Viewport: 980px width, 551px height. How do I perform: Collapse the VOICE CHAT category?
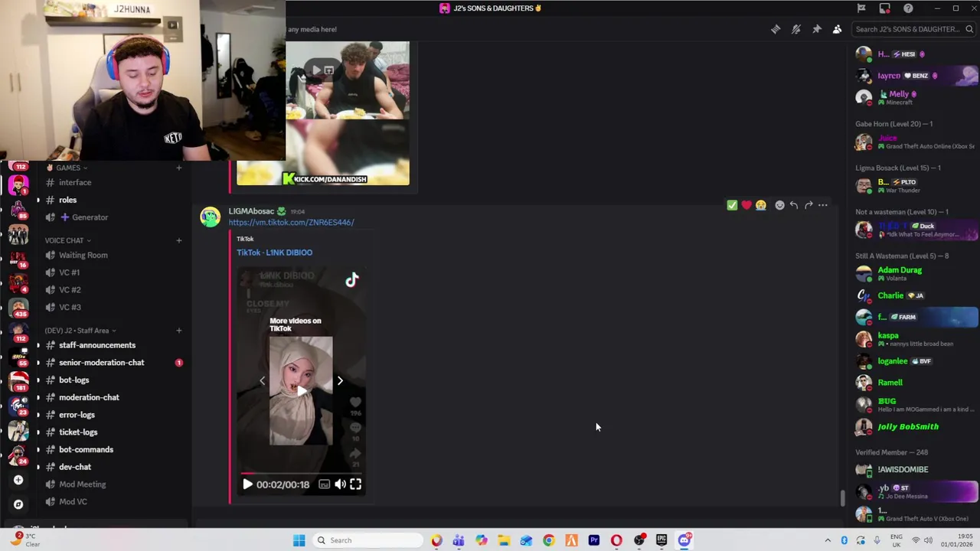(x=67, y=240)
